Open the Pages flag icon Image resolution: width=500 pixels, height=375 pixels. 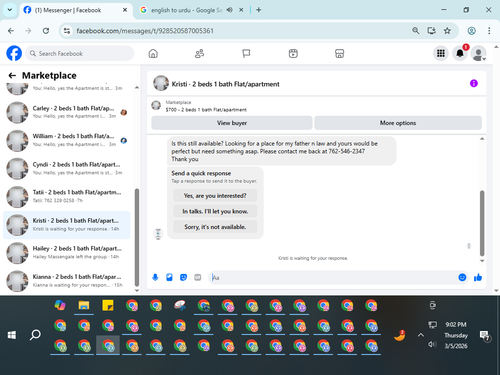(246, 53)
